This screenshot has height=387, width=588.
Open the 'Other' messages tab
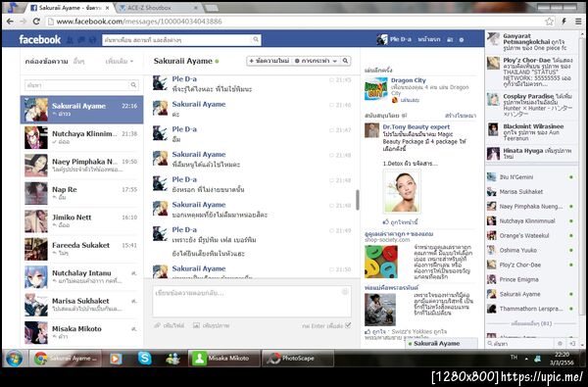pyautogui.click(x=78, y=61)
